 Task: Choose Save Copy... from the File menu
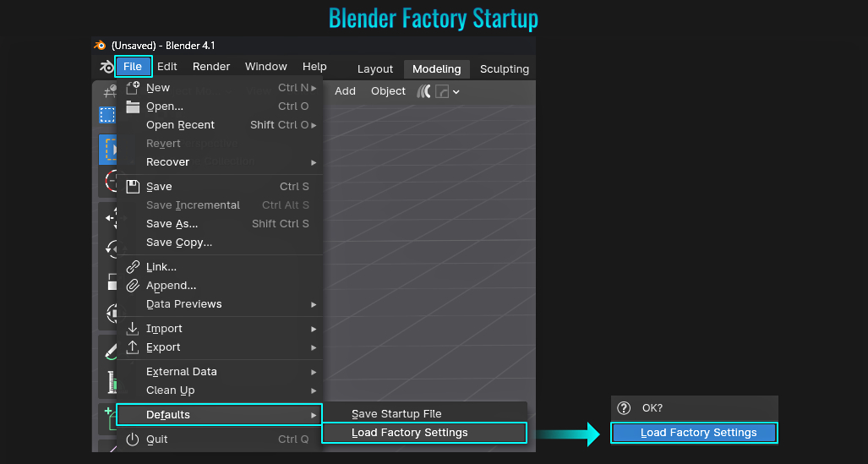pos(220,243)
